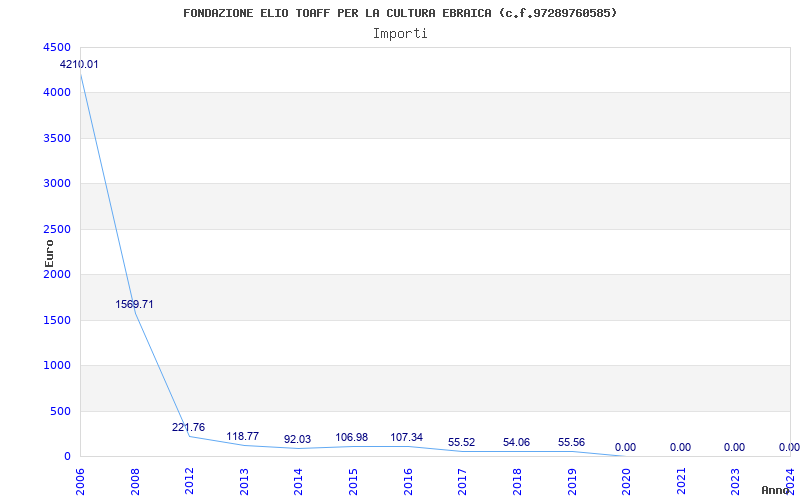Viewport: 800px width, 500px height.
Task: Select the 3000 y-axis tick label
Action: [58, 184]
